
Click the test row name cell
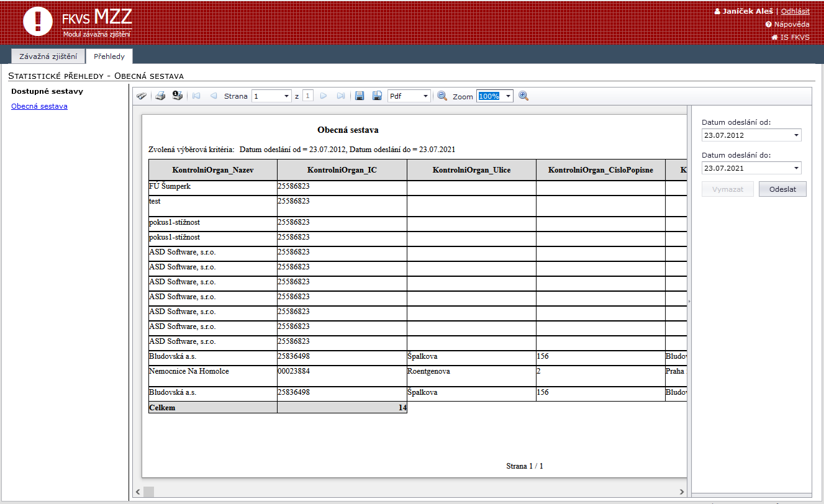pyautogui.click(x=213, y=206)
